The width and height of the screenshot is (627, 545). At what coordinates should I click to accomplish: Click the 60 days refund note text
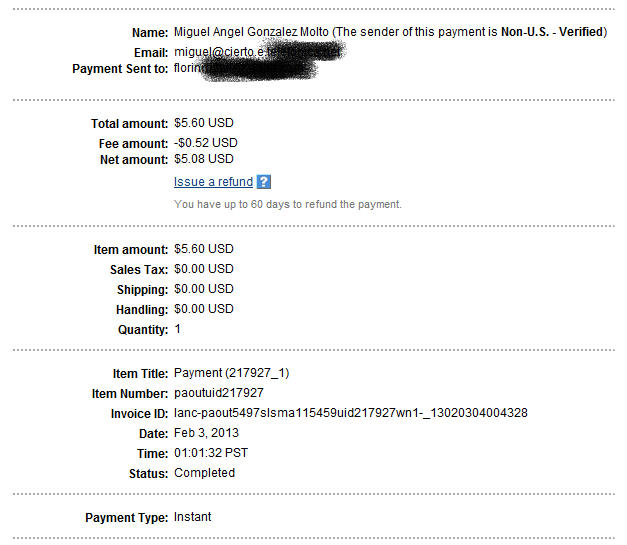287,204
